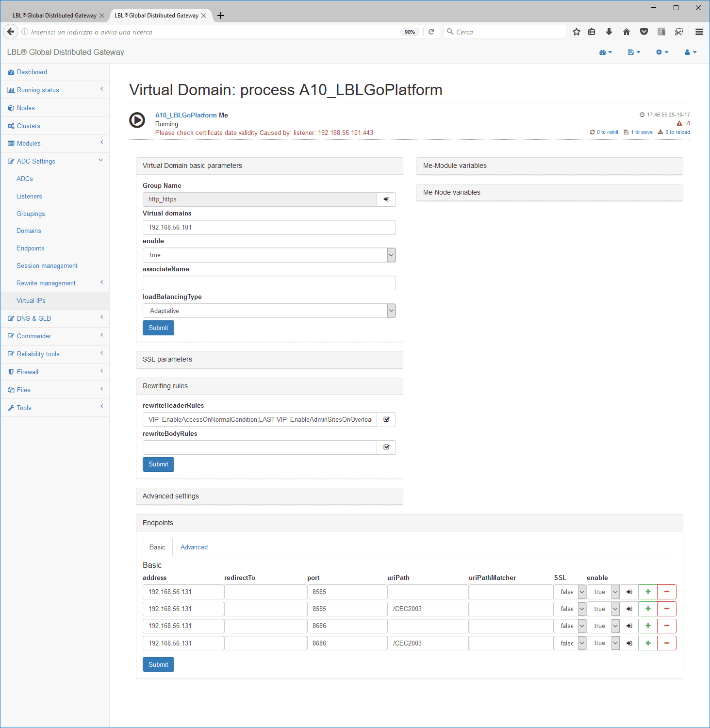Click the play icon for process A10_LBLGoPlatform
Viewport: 710px width, 728px height.
137,120
